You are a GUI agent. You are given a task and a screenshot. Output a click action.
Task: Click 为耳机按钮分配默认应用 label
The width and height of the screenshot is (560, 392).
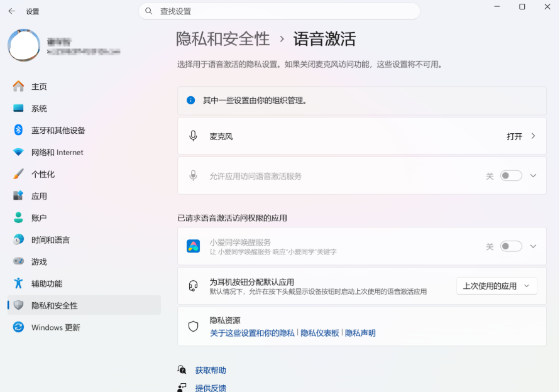[x=252, y=282]
